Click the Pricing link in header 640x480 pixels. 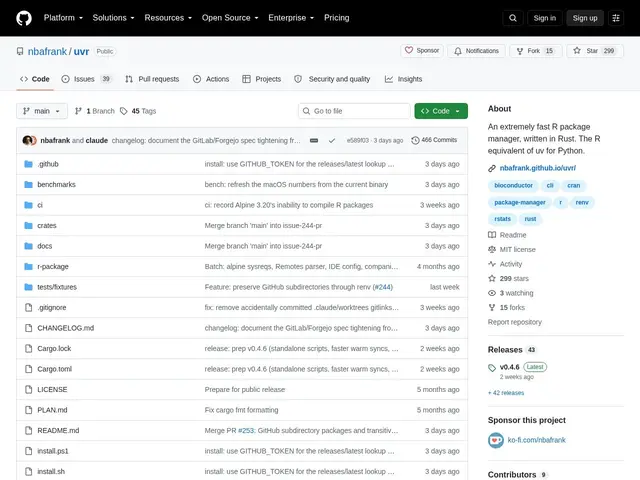(x=337, y=18)
